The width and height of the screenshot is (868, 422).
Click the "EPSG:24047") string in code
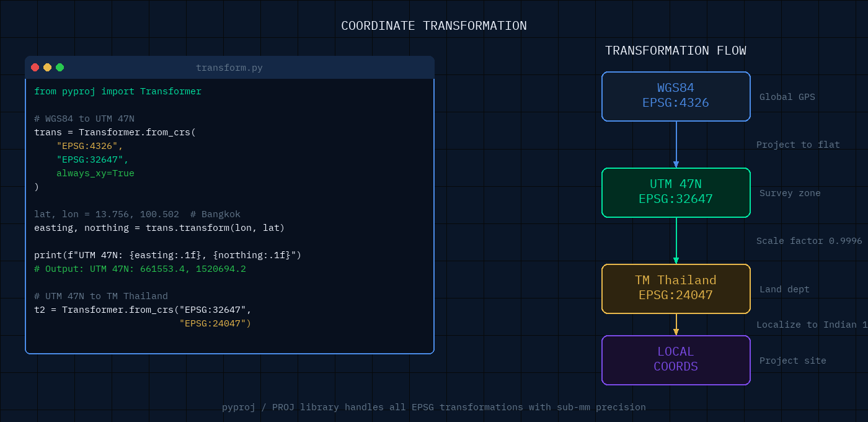(215, 323)
